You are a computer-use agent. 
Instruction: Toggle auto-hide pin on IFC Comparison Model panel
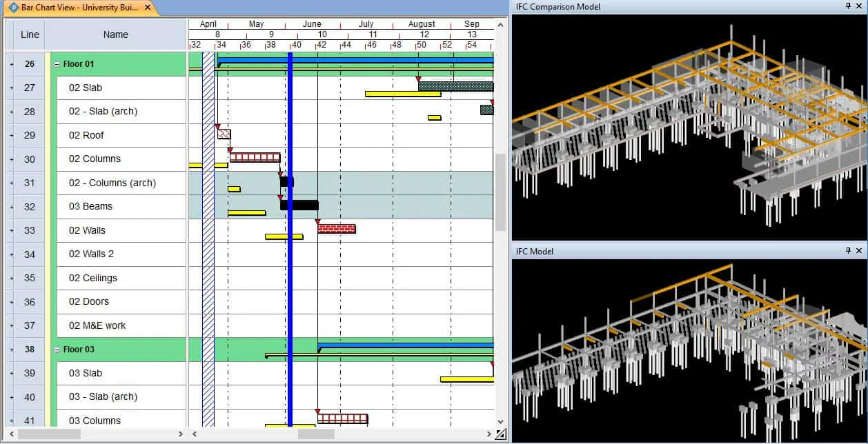849,7
